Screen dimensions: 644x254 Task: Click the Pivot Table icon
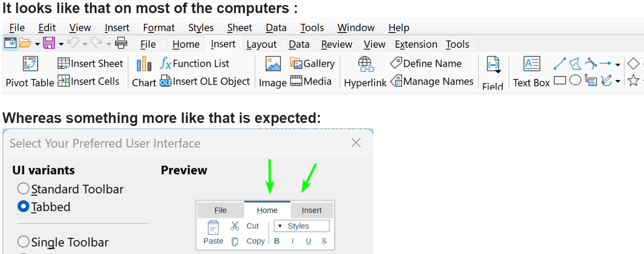click(x=30, y=63)
